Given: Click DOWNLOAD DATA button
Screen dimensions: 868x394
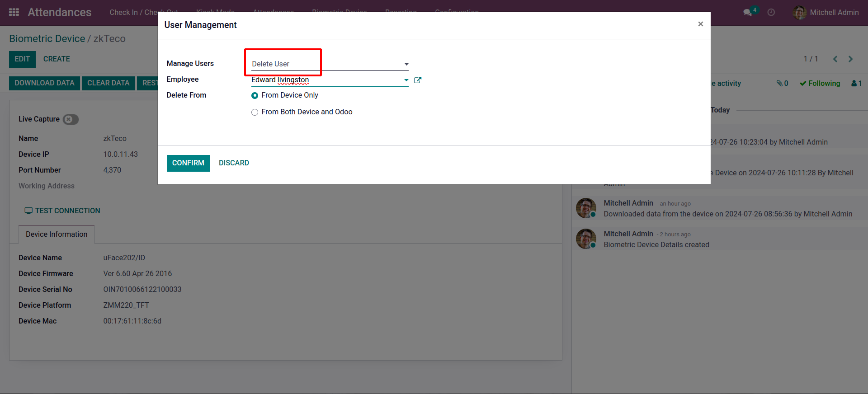Looking at the screenshot, I should point(44,83).
